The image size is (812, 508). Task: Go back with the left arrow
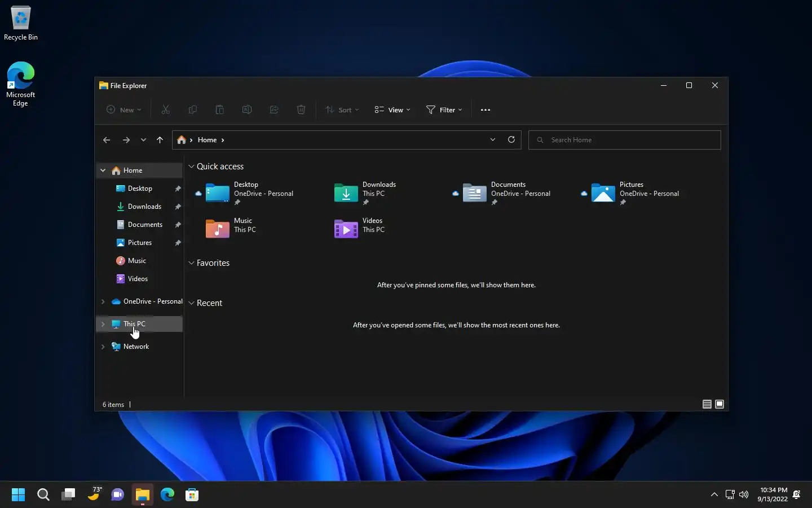point(107,140)
